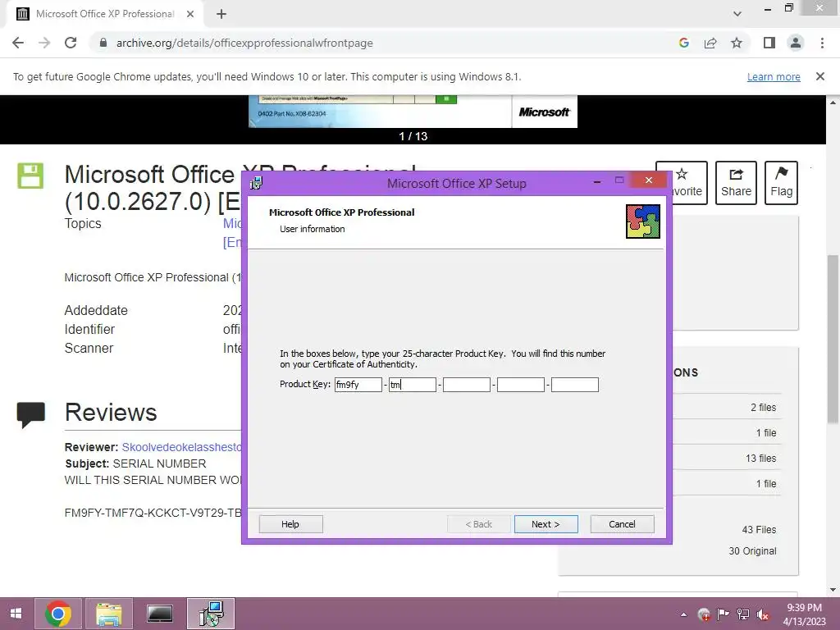The width and height of the screenshot is (840, 630).
Task: Bookmark this page with the star icon
Action: coord(737,43)
